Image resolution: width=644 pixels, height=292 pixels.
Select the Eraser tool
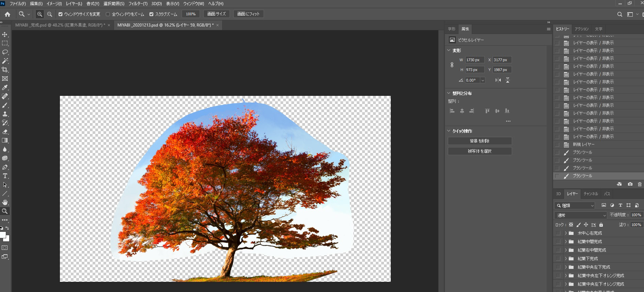[x=5, y=132]
